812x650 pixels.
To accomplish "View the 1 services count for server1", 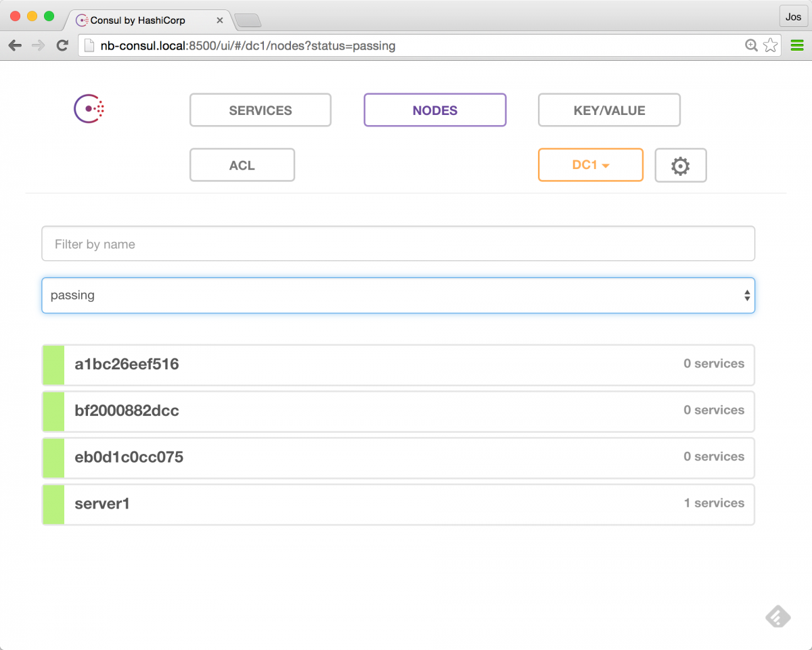I will 714,503.
